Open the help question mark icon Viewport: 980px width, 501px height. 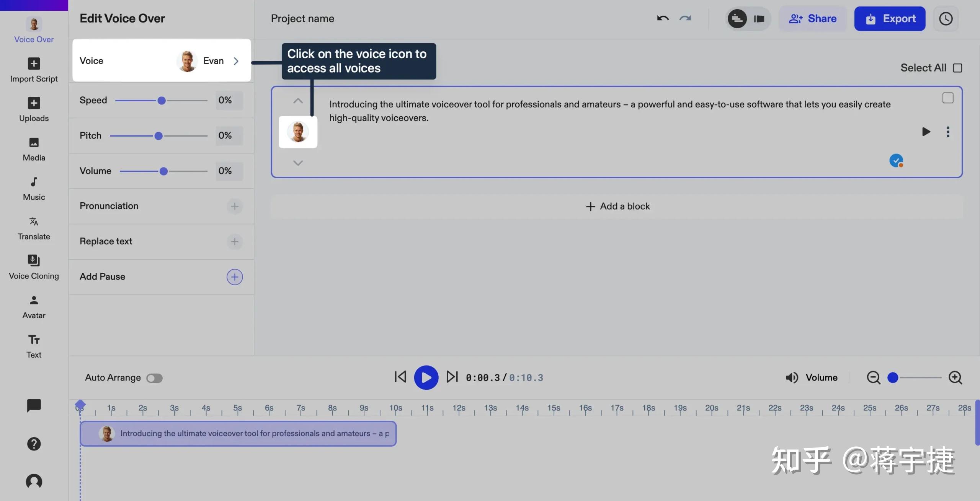click(x=34, y=444)
